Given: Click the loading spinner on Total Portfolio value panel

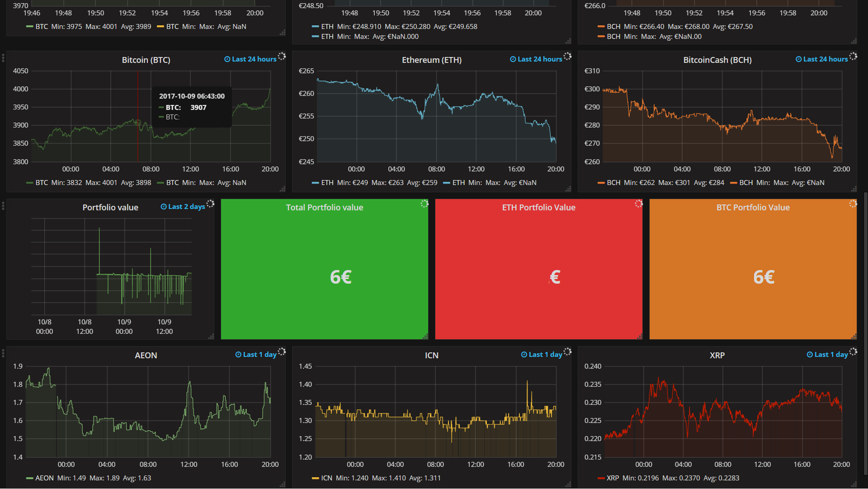Looking at the screenshot, I should point(425,204).
